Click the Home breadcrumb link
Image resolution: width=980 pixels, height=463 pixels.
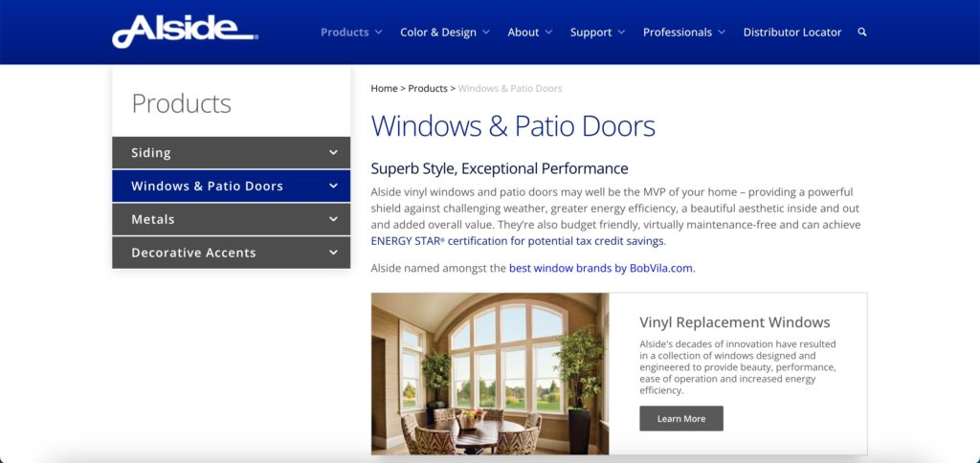point(384,89)
